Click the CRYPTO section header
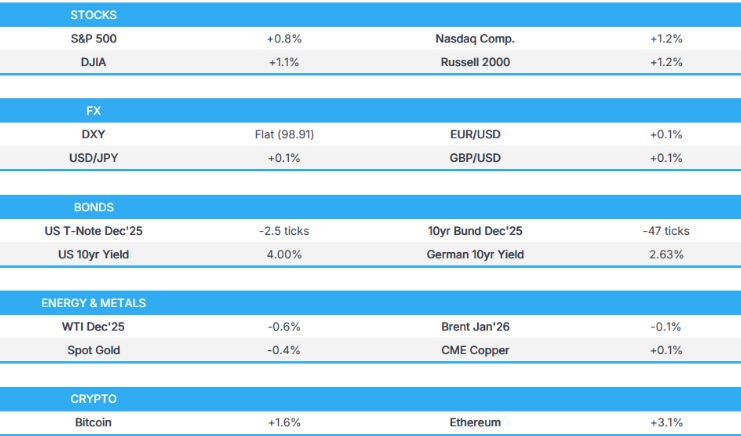 [x=93, y=398]
